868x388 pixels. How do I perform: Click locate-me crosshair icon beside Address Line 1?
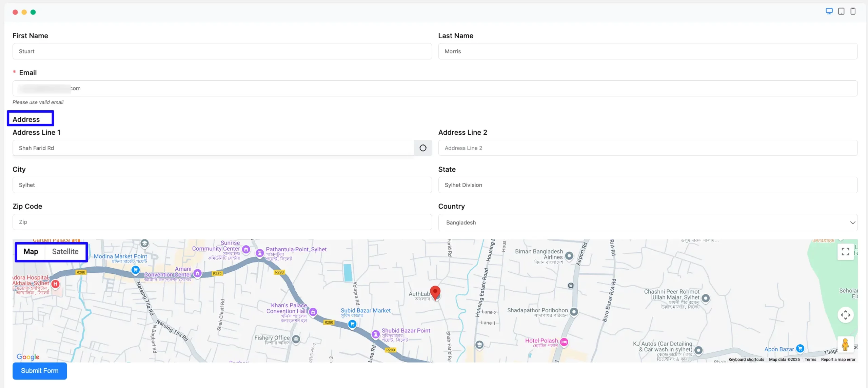click(423, 148)
